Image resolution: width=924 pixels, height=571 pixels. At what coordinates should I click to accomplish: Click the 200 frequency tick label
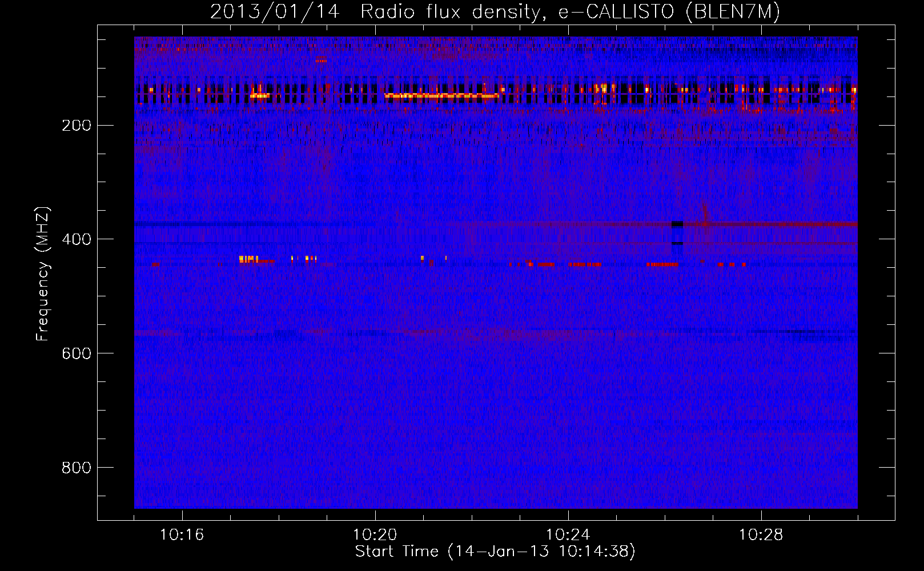click(x=77, y=125)
